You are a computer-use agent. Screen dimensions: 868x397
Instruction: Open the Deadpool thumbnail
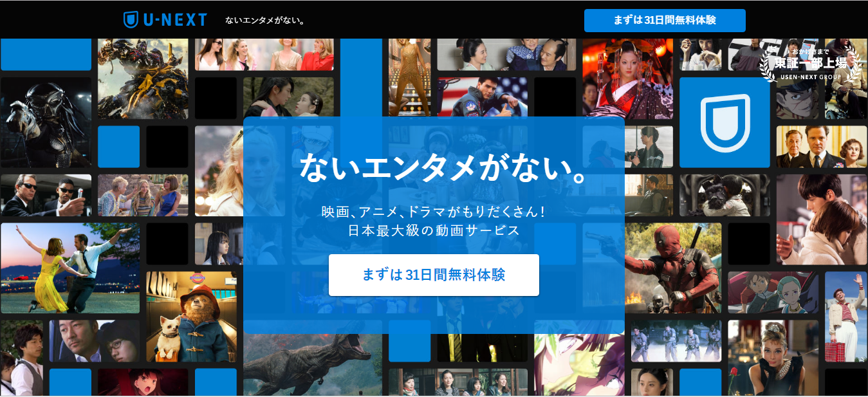click(x=673, y=268)
